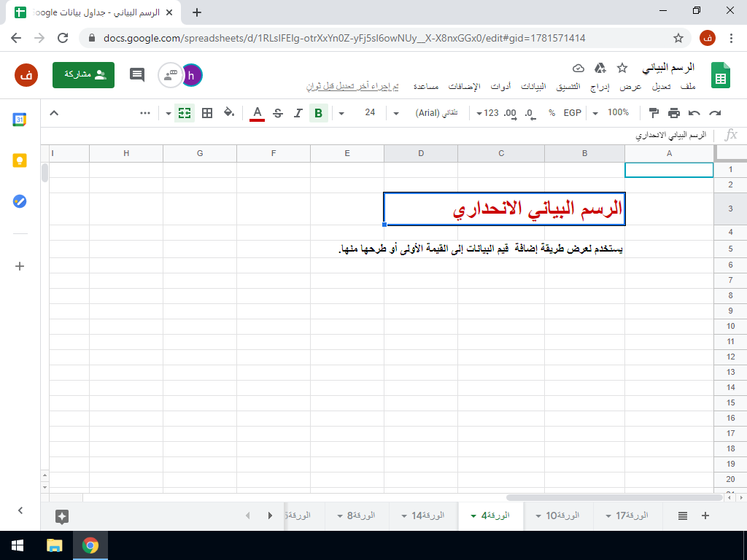Toggle strikethrough formatting
Image resolution: width=747 pixels, height=560 pixels.
pos(278,113)
